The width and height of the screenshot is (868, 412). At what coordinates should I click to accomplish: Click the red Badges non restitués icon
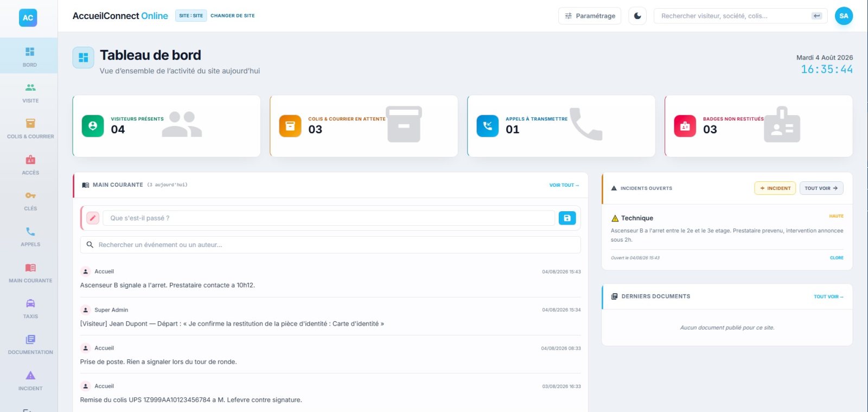pyautogui.click(x=685, y=126)
